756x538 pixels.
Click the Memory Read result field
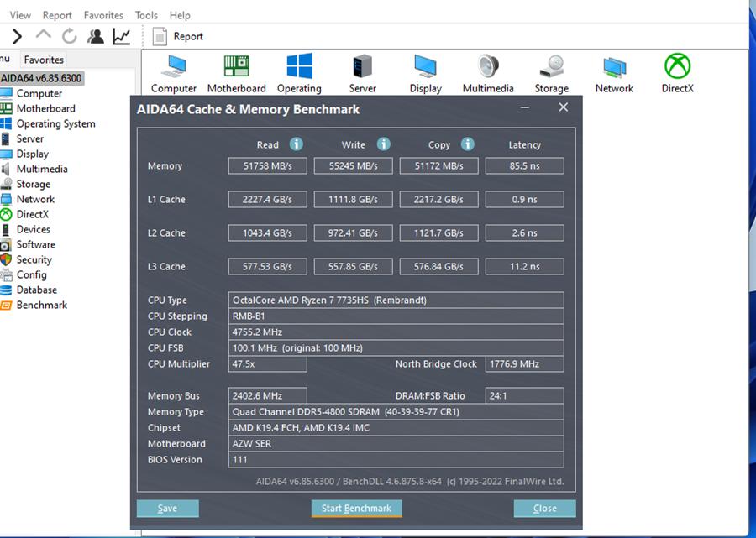[x=267, y=166]
